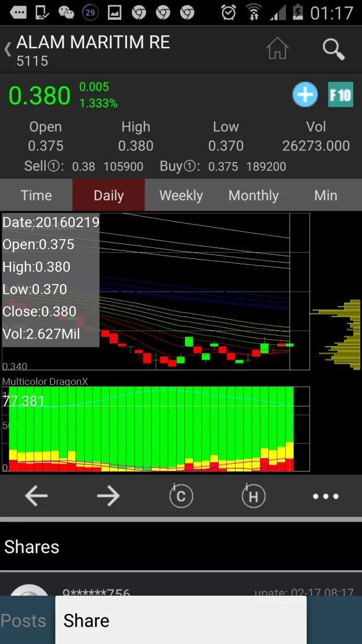Open the WeChat notification in status bar
Viewport: 362px width, 644px height.
(x=67, y=13)
